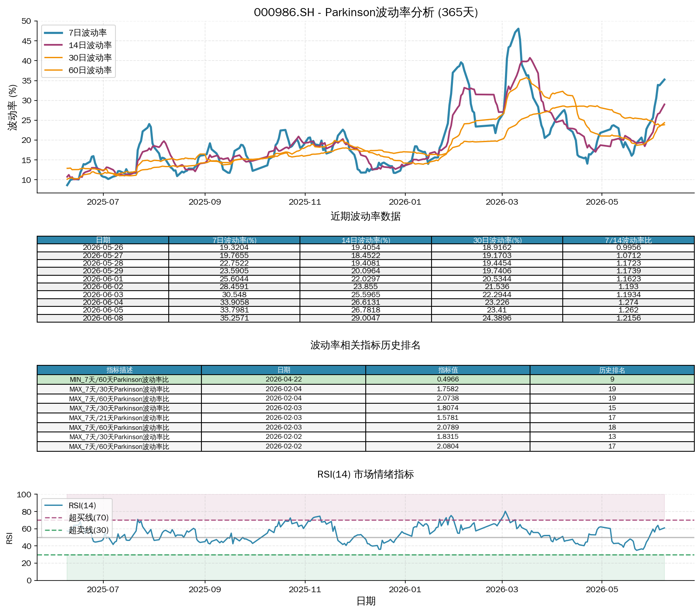Select the 2026-06-04 date cell

(x=103, y=302)
